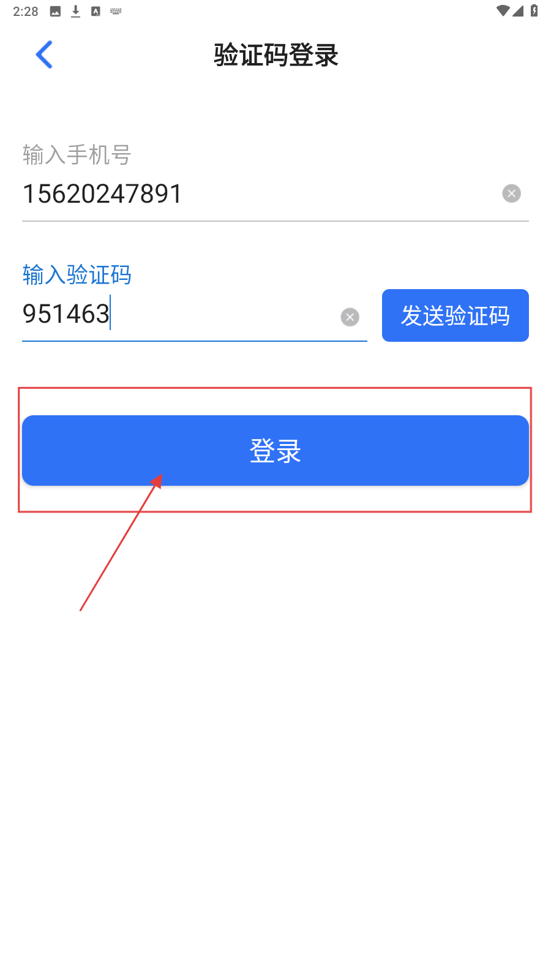This screenshot has height=980, width=551.
Task: Tap the image notification icon in the status bar
Action: click(x=55, y=11)
